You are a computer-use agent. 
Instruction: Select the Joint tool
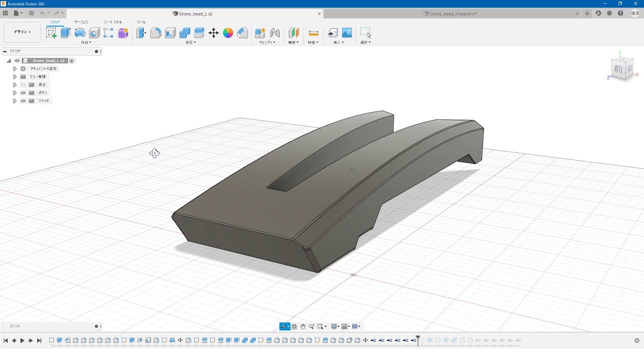[x=275, y=33]
